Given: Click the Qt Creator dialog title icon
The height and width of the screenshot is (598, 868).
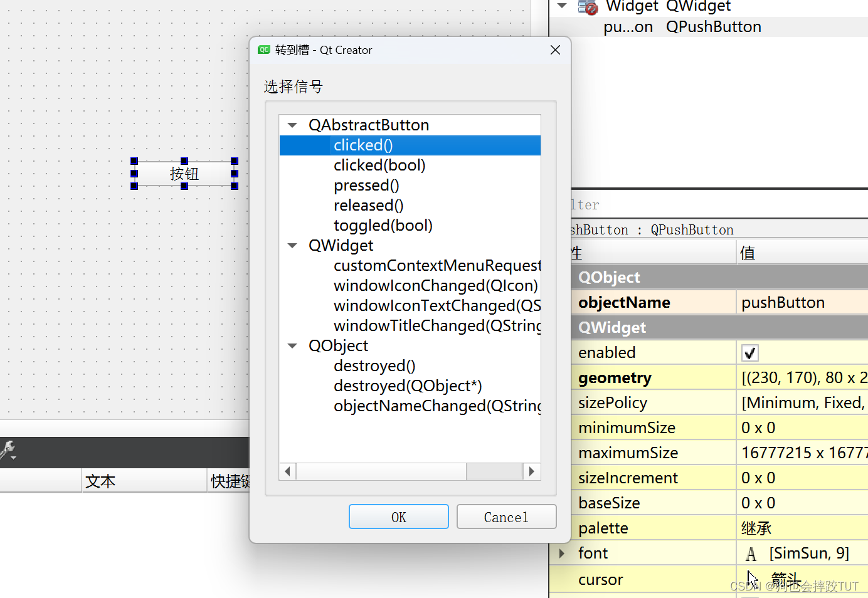Looking at the screenshot, I should (x=264, y=50).
